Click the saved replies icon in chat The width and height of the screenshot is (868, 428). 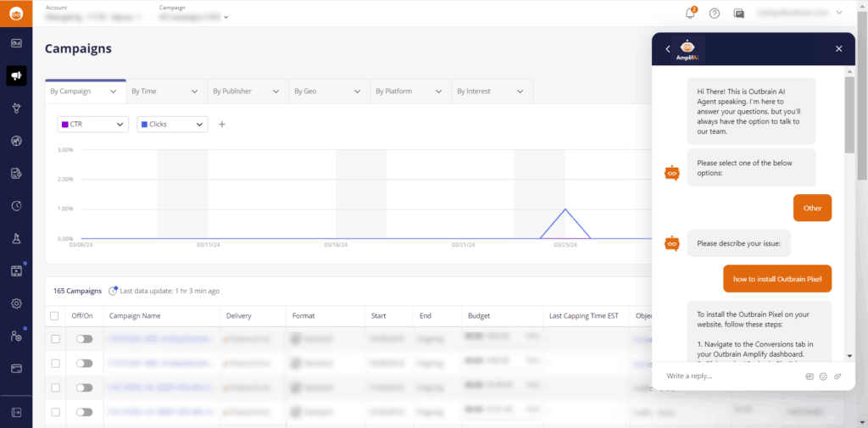coord(810,376)
